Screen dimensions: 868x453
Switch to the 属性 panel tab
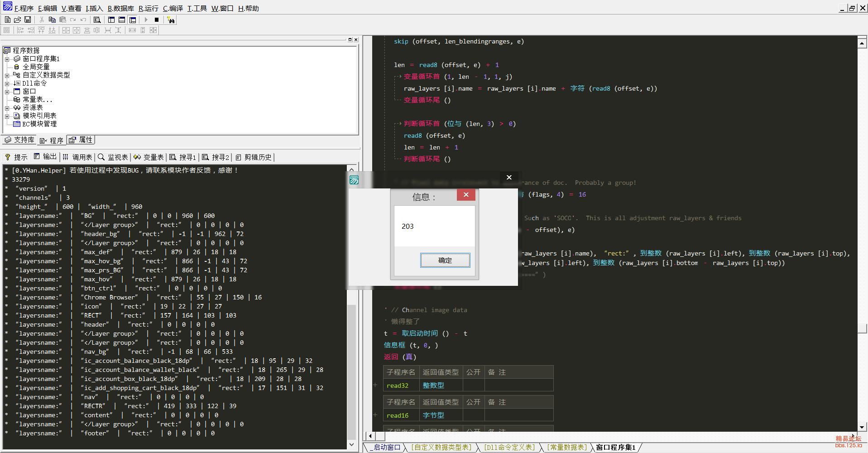[x=82, y=140]
